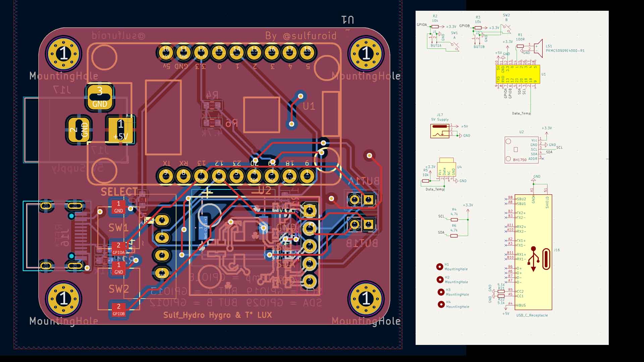Click the Data_Temp net label near U1
Viewport: 644px width, 362px height.
(x=522, y=113)
